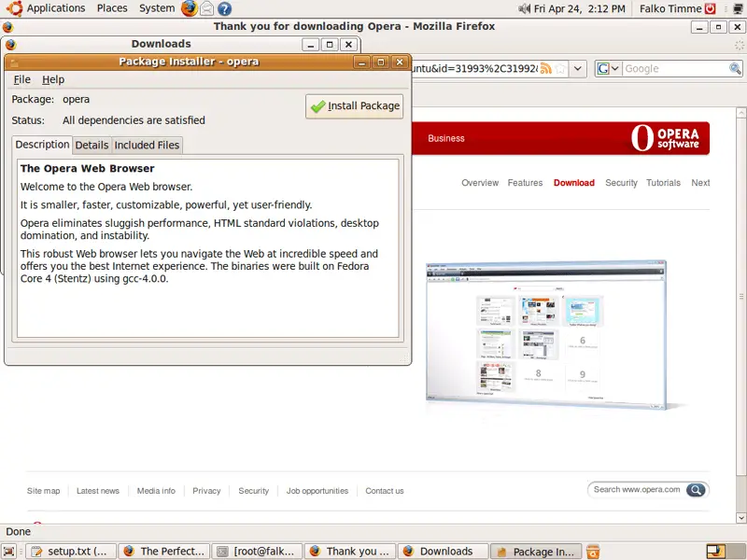Open the Applications menu
This screenshot has height=560, width=747.
(56, 8)
